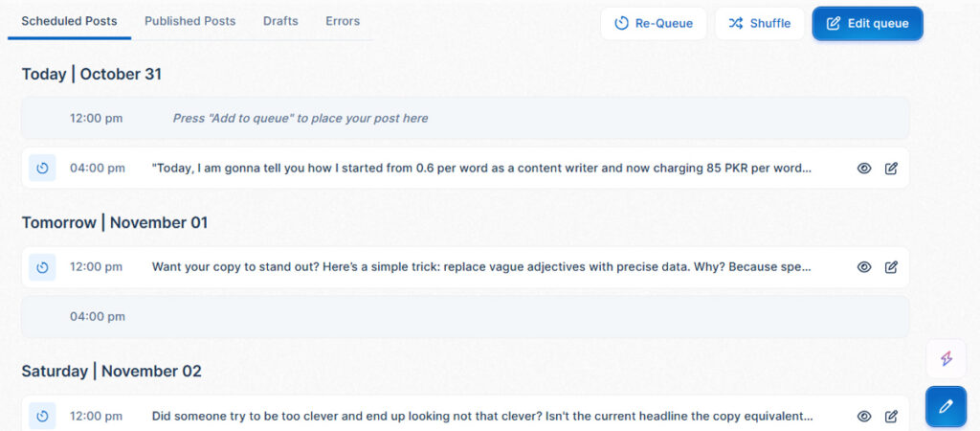Select the empty 04:00 pm slot on November 01

(x=465, y=316)
